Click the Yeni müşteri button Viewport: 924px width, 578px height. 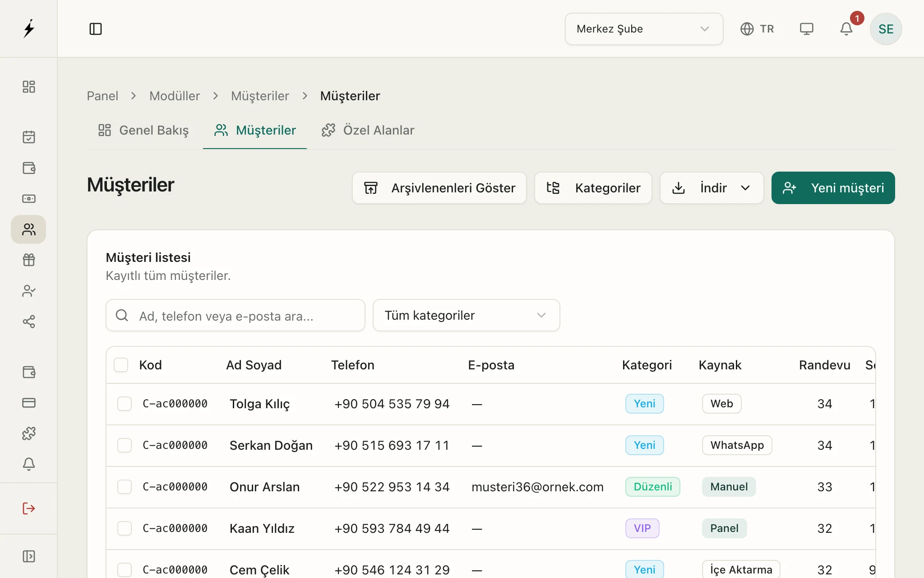pyautogui.click(x=833, y=188)
